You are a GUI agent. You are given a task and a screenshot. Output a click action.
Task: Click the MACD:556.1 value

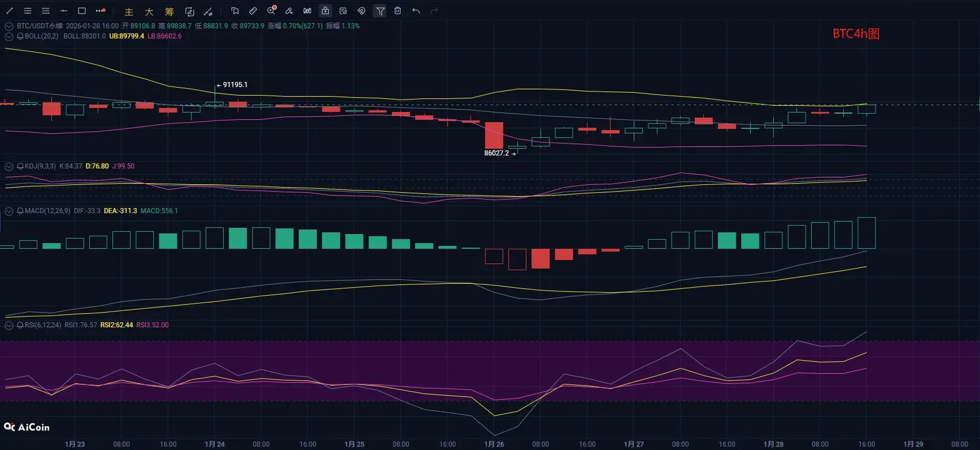[x=159, y=211]
